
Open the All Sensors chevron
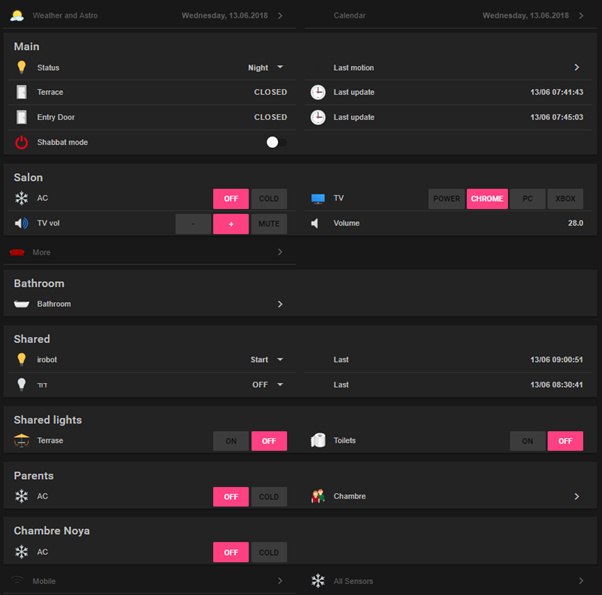(581, 581)
